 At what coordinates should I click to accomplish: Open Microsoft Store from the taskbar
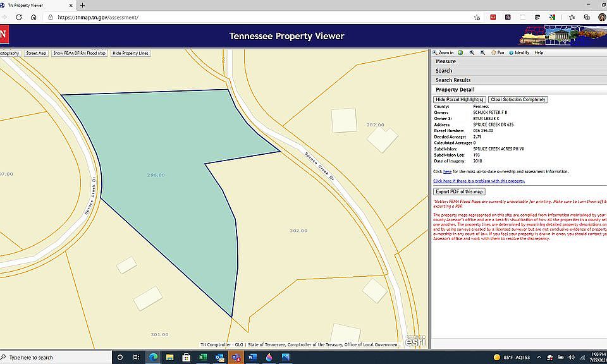(186, 358)
